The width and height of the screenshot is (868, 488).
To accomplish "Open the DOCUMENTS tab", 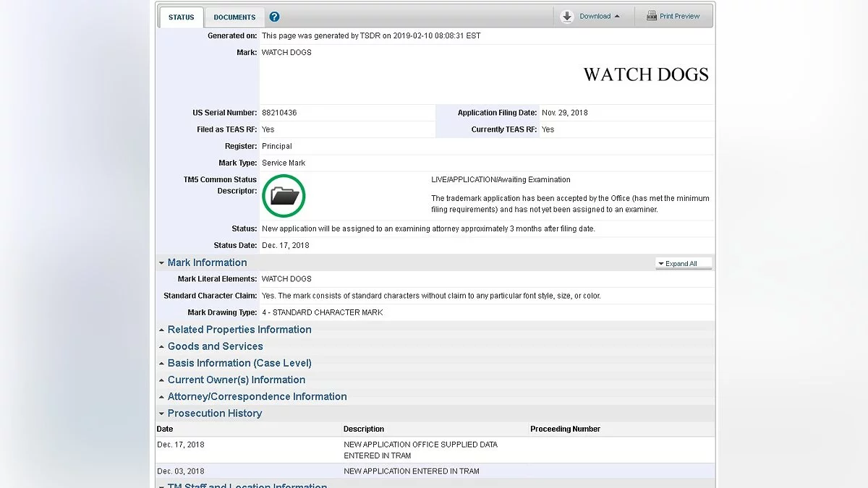I will pyautogui.click(x=234, y=17).
